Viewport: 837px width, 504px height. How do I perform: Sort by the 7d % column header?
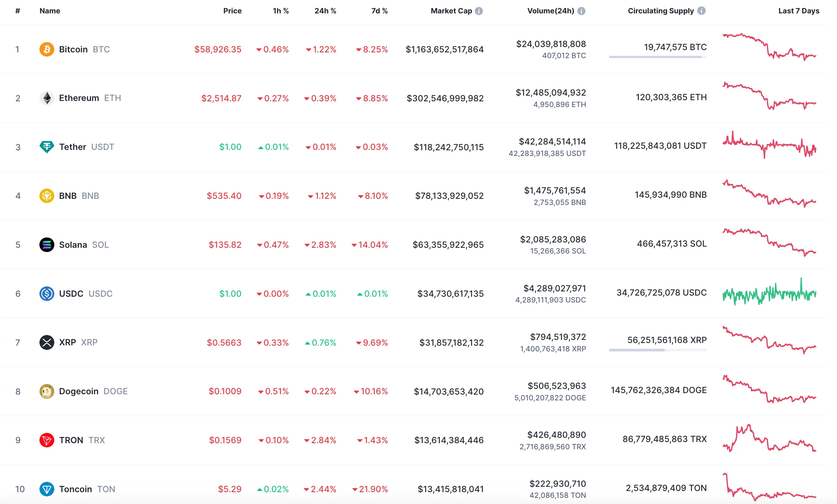coord(379,11)
